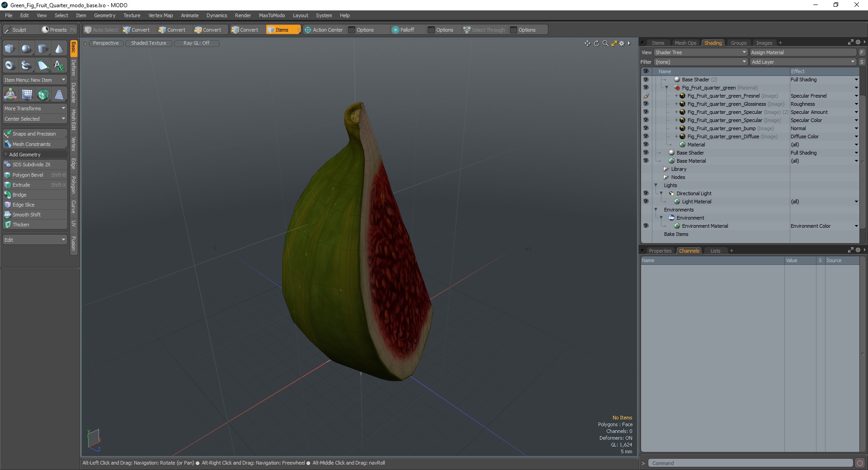868x470 pixels.
Task: Click the Snaps and Precision button
Action: 35,134
